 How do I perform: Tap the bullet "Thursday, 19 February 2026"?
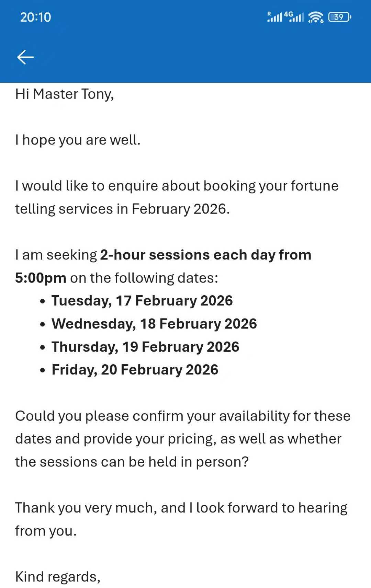(145, 347)
